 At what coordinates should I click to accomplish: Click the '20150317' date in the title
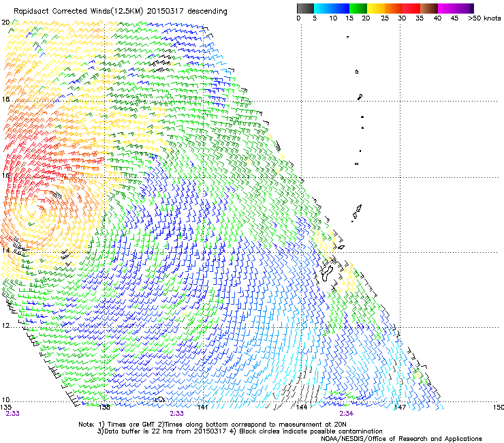pos(166,12)
